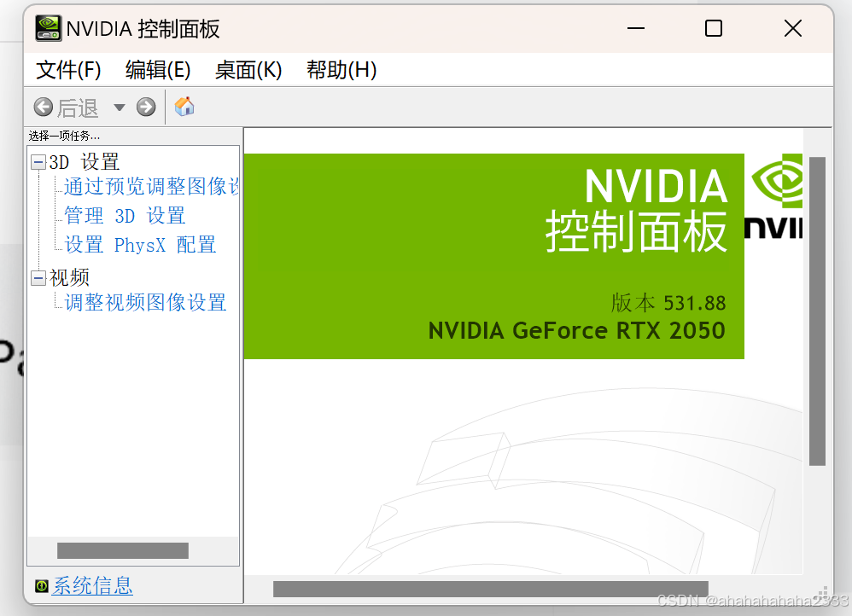Click the Back arrow icon (后退)
852x616 pixels.
click(x=44, y=107)
